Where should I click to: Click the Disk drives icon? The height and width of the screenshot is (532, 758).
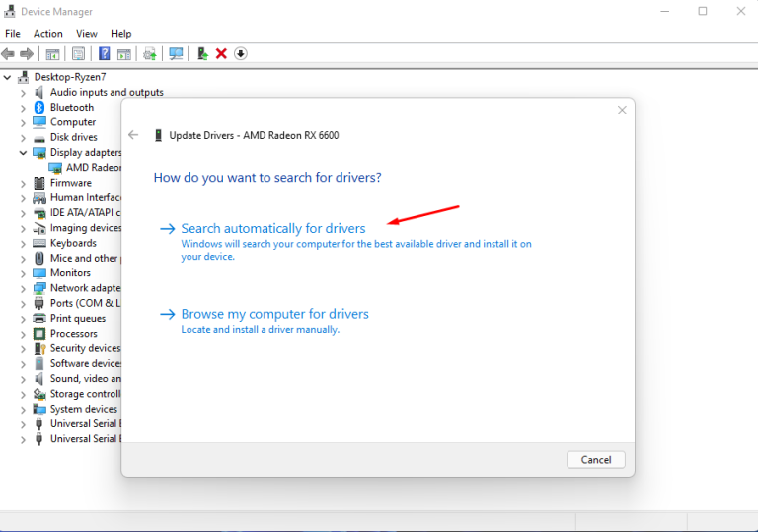coord(39,139)
